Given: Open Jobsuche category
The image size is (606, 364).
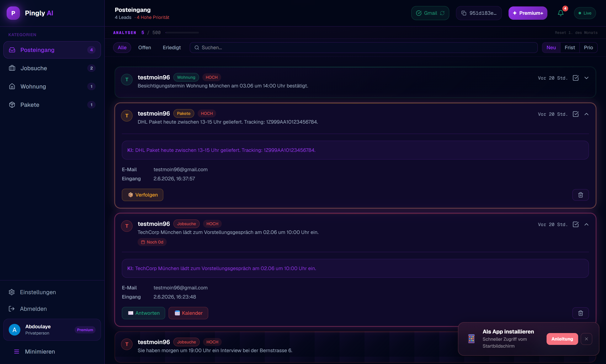Looking at the screenshot, I should coord(52,68).
